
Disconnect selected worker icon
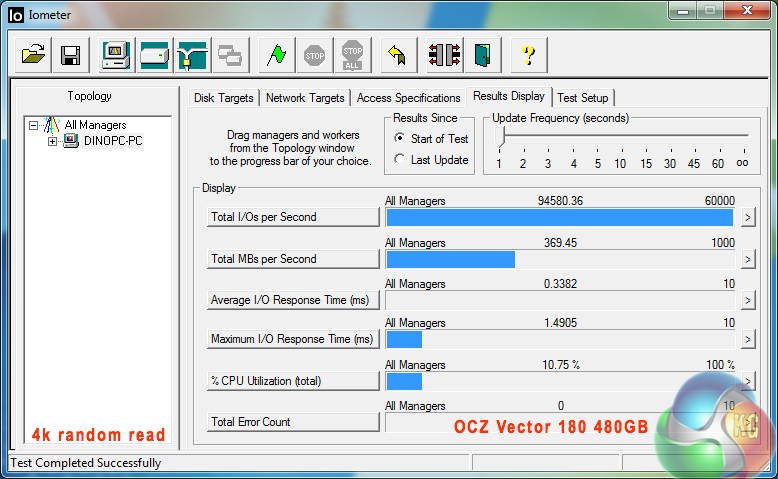tap(444, 55)
